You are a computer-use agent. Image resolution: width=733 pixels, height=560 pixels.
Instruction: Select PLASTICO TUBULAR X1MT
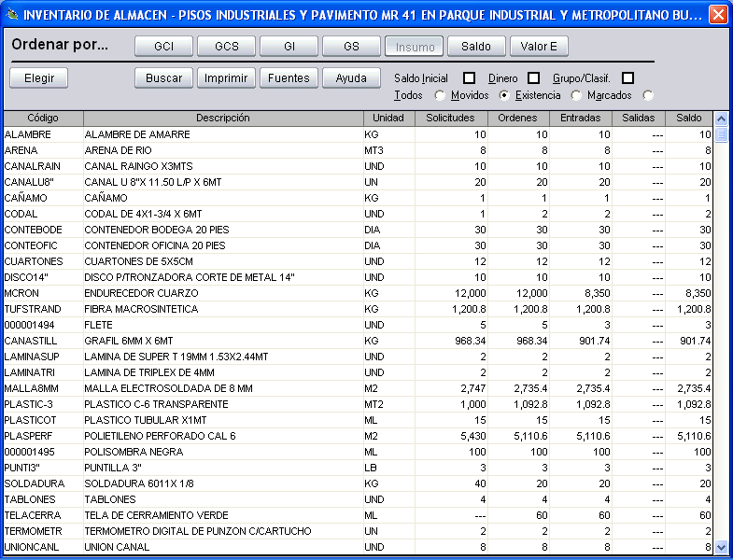click(x=146, y=421)
